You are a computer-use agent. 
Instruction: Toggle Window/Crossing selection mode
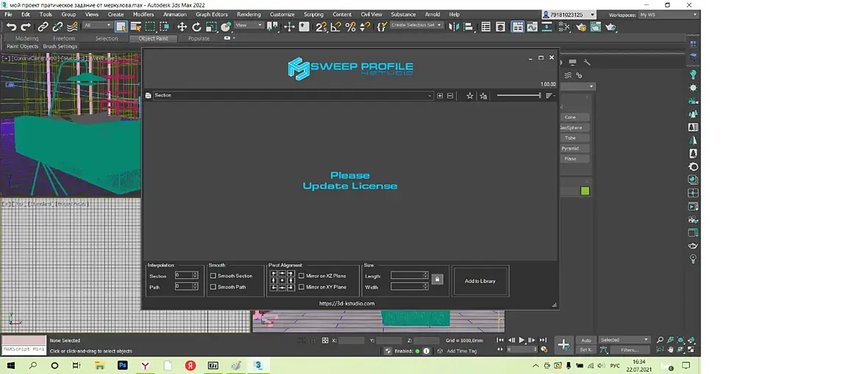click(165, 27)
